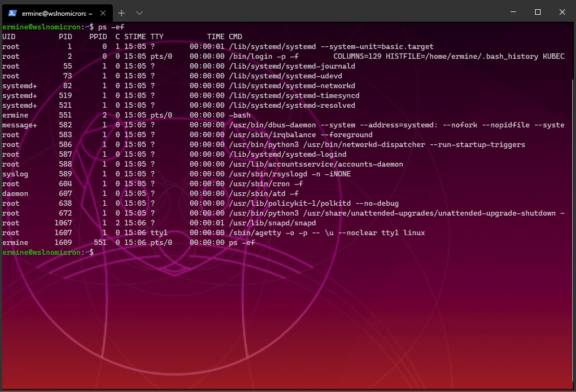Click the terminal icon on the active tab
The image size is (576, 392).
(12, 12)
